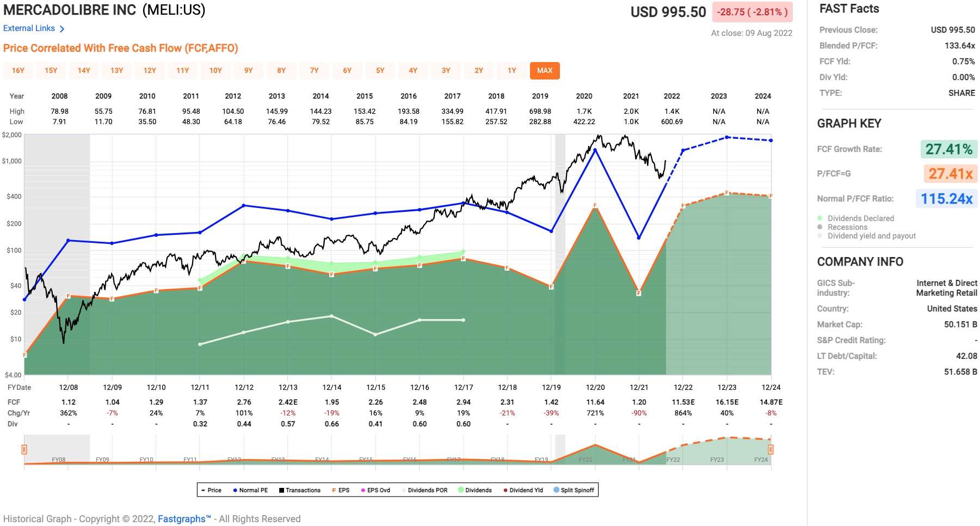Switch to the 10Y time range
The image size is (980, 526).
pos(215,71)
